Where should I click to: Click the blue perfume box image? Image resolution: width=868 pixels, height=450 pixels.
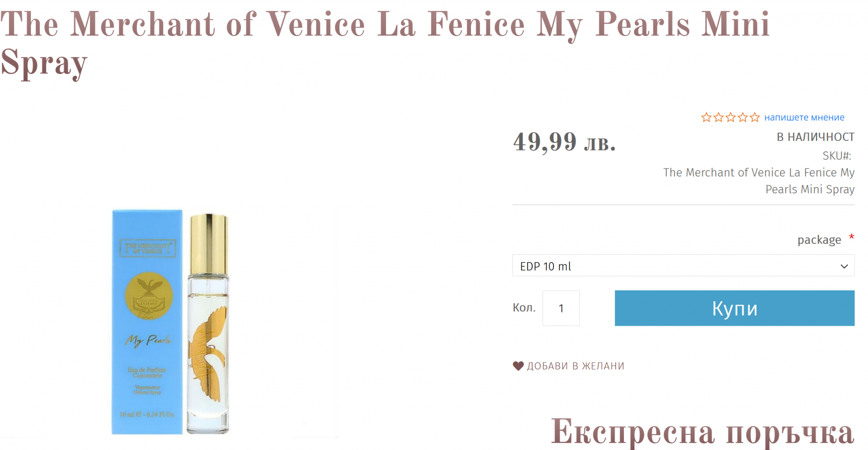pyautogui.click(x=147, y=321)
